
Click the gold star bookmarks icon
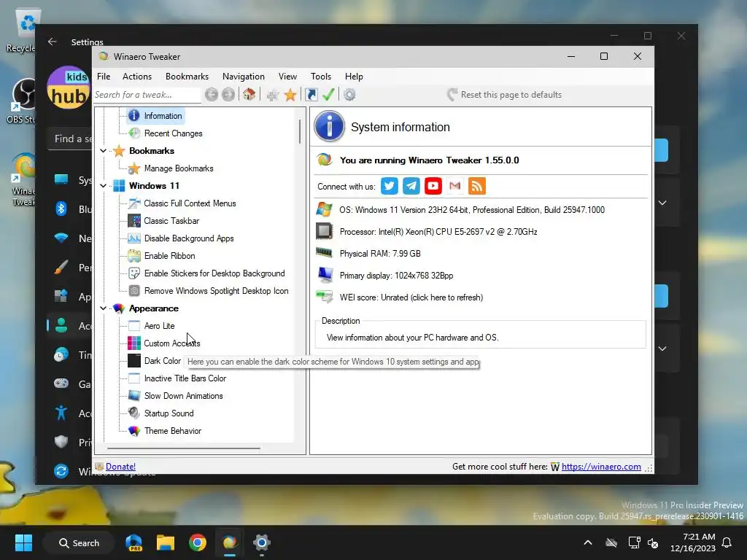(290, 95)
